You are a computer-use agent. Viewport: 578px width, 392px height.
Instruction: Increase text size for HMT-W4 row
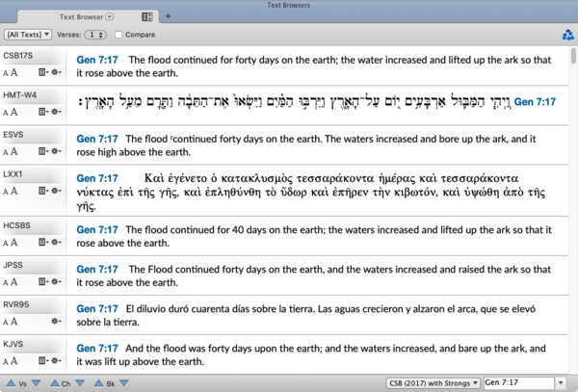point(13,112)
